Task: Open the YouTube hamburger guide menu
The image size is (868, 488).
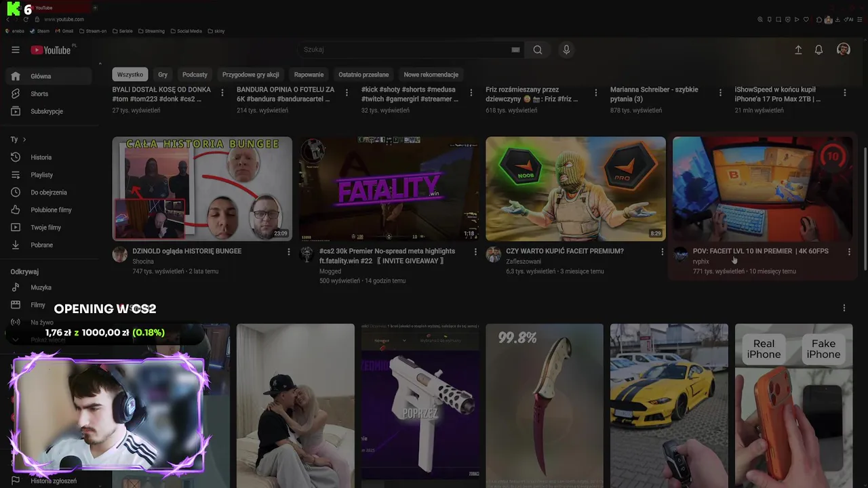Action: click(x=16, y=49)
